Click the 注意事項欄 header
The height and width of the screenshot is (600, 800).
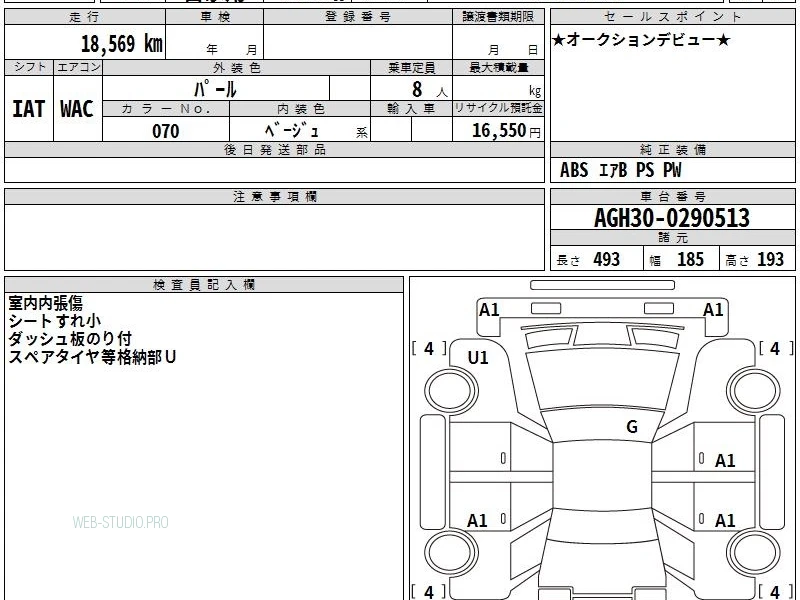tap(274, 196)
